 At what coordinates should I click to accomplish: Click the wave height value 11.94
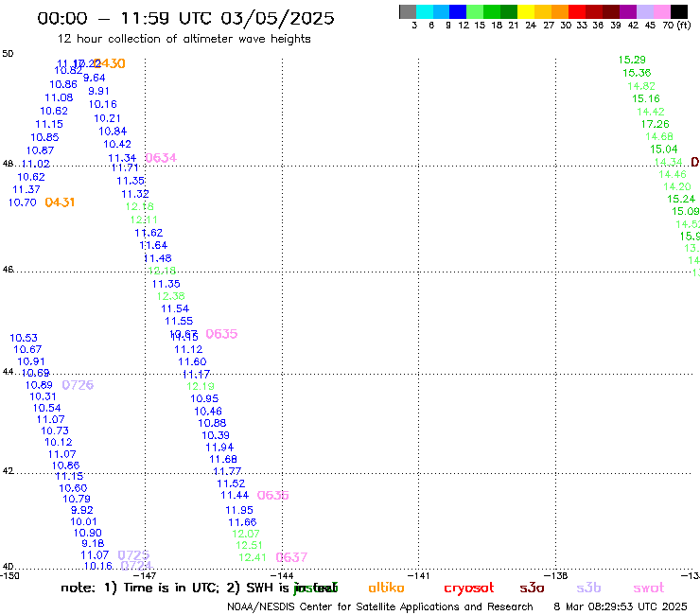(x=219, y=448)
